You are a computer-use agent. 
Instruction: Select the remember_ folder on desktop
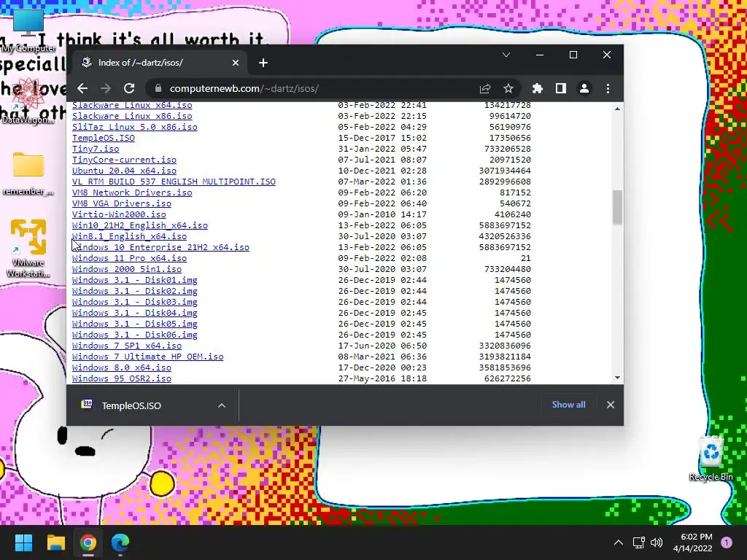(28, 174)
